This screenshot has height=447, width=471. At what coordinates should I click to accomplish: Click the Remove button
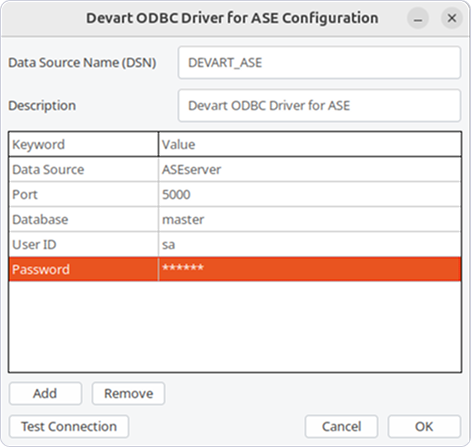(x=128, y=394)
